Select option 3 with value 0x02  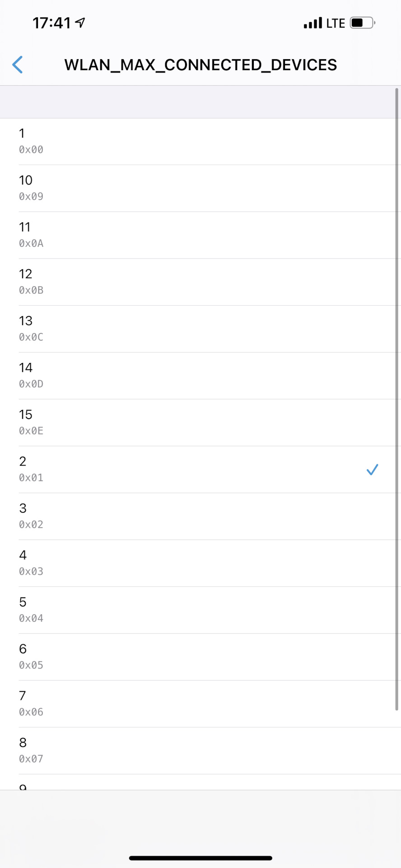click(200, 516)
